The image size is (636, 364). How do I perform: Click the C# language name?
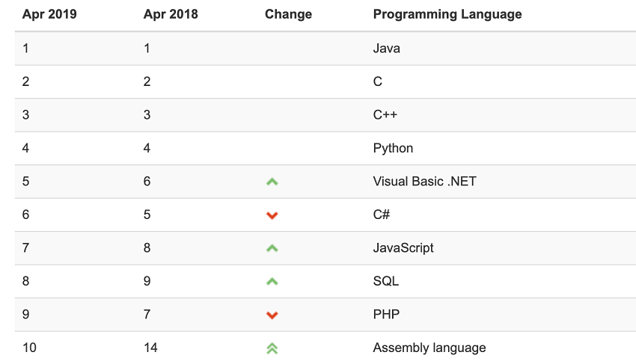pos(382,215)
